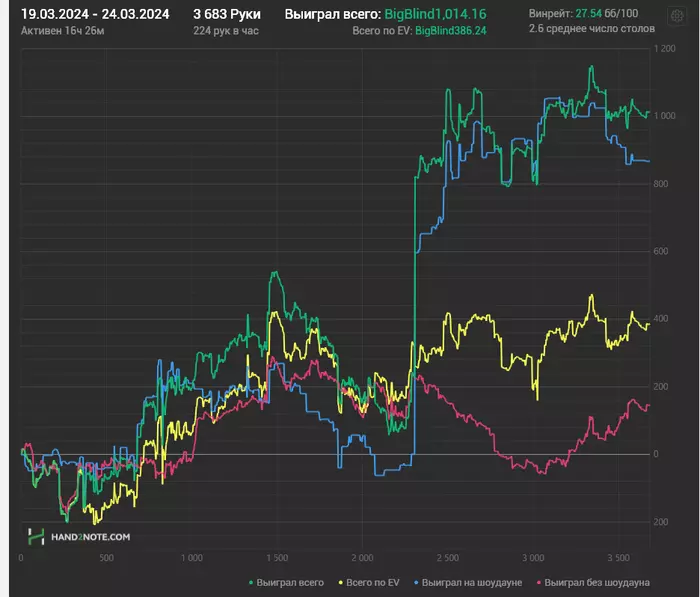Click the 3 683 Руки hands count

coord(227,14)
